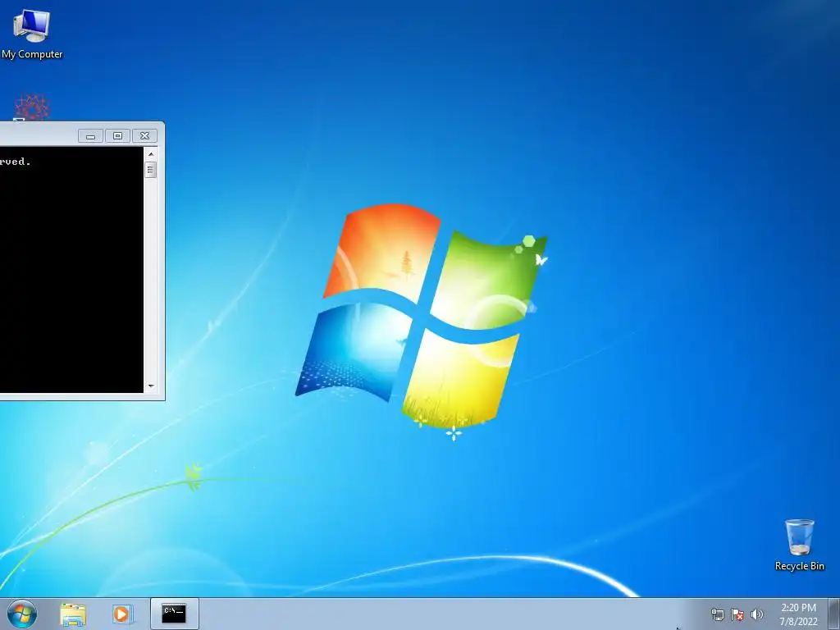Show the clock and date 2:20 PM
Image resolution: width=840 pixels, height=630 pixels.
tap(798, 614)
